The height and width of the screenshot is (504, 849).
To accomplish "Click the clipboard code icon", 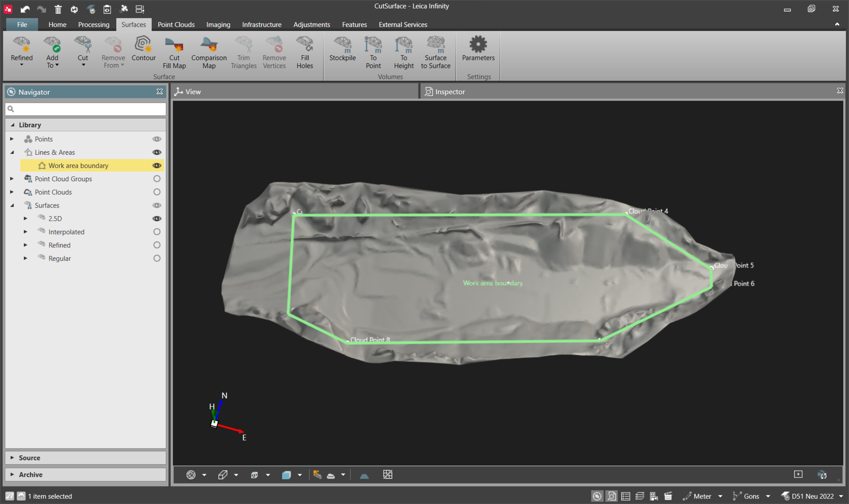I will coord(107,9).
